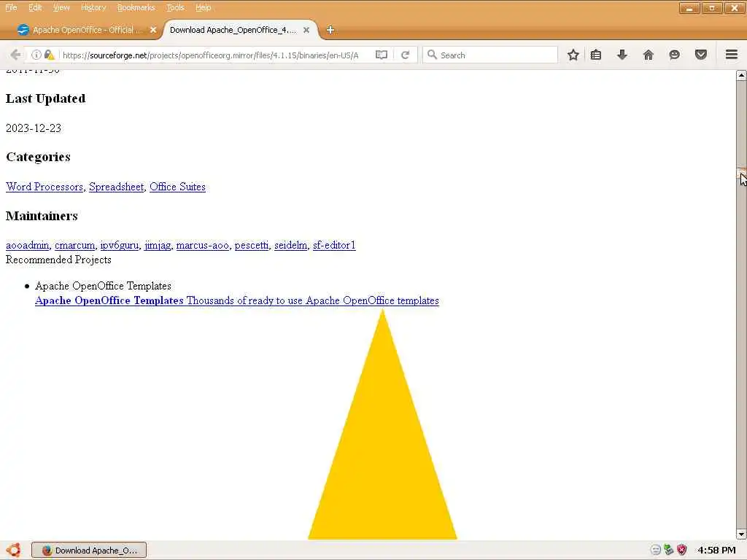Image resolution: width=747 pixels, height=560 pixels.
Task: Go back using the back arrow button
Action: tap(15, 55)
